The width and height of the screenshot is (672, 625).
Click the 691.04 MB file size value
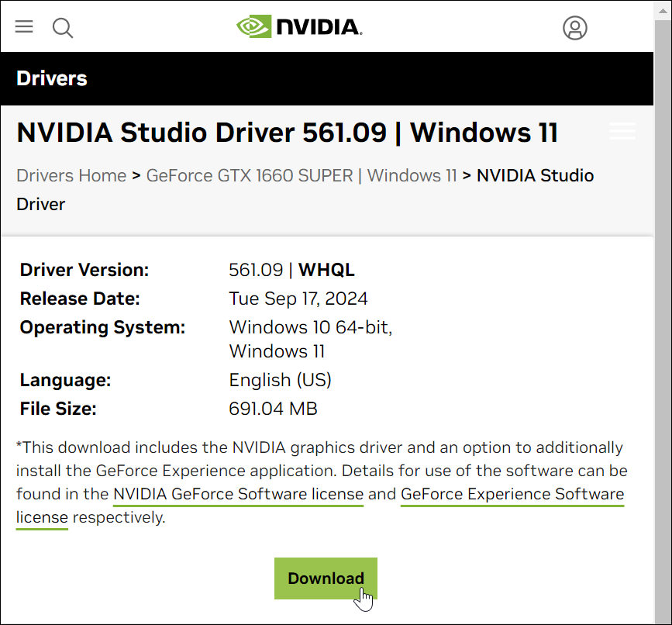pyautogui.click(x=273, y=409)
